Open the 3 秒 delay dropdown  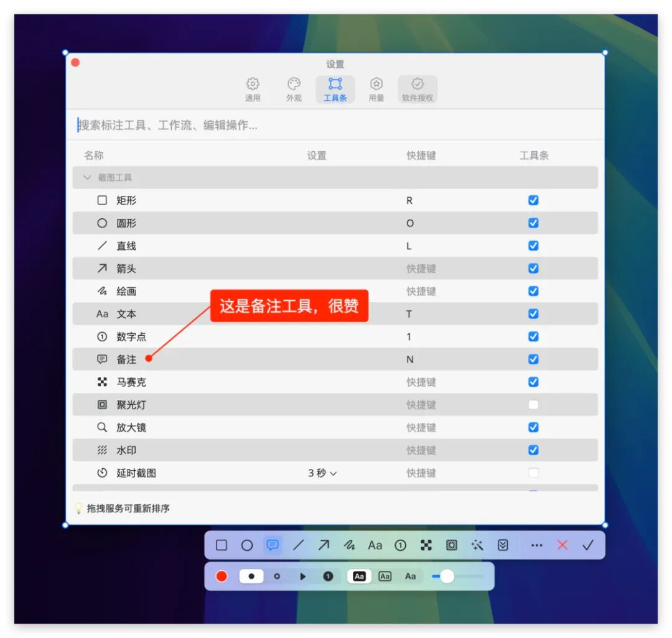pyautogui.click(x=322, y=473)
